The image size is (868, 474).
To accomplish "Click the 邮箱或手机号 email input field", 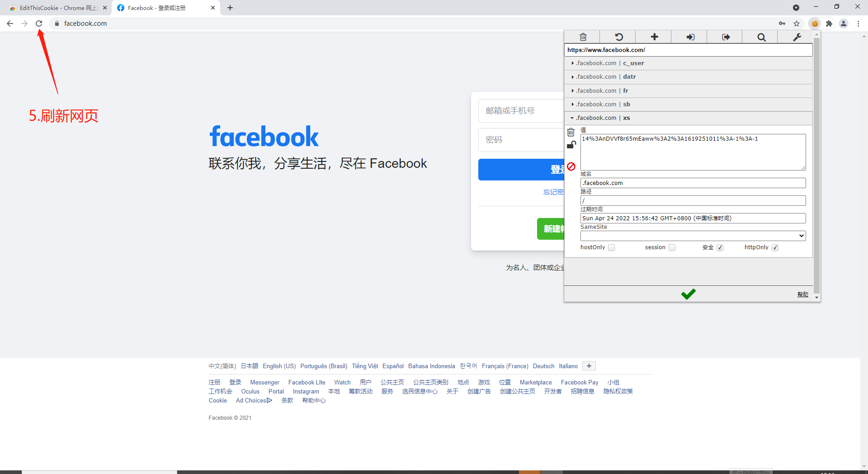I will (x=521, y=111).
